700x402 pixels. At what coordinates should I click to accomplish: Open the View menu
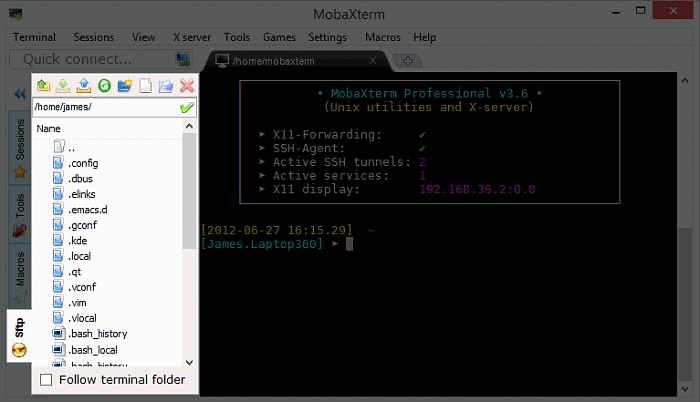[143, 38]
